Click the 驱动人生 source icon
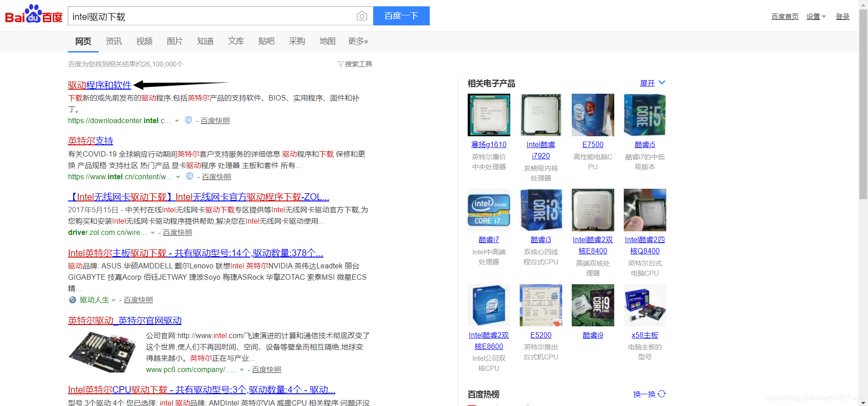 [72, 300]
